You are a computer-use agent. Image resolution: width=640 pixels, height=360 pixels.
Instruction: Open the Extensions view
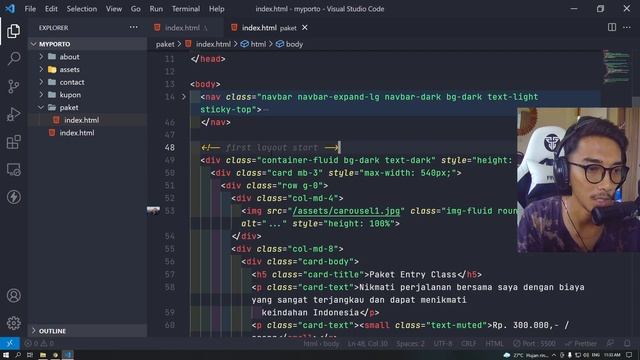(13, 142)
